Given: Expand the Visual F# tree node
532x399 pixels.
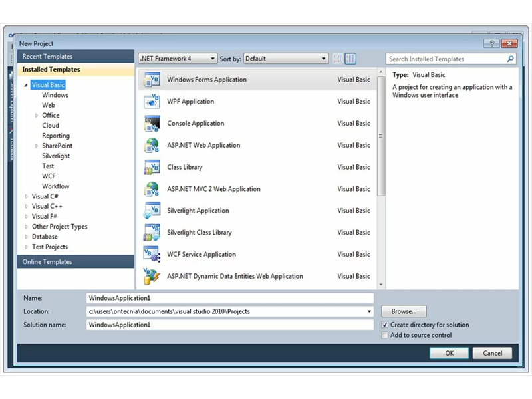Looking at the screenshot, I should [x=26, y=217].
